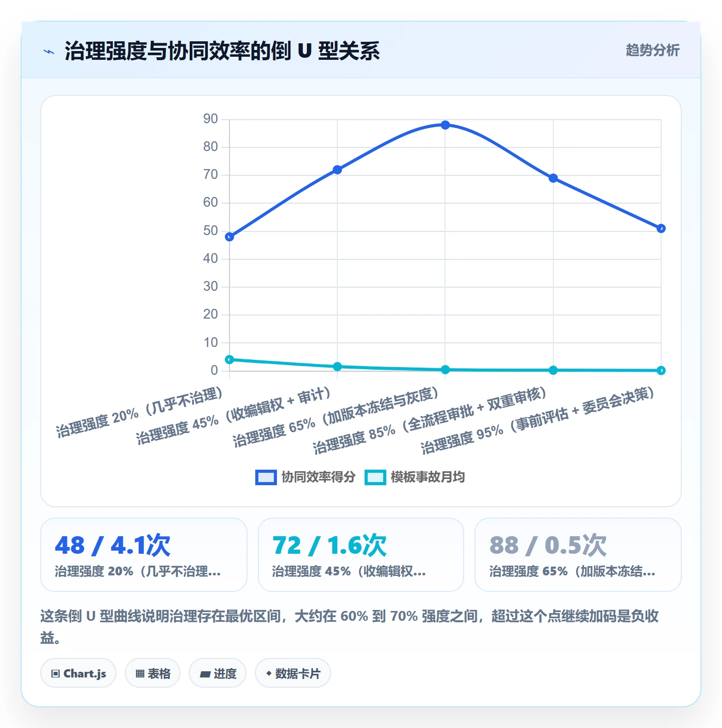This screenshot has width=722, height=728.
Task: Click the chart title 治理强度与协同效率的倒 U 型关系
Action: pyautogui.click(x=222, y=51)
